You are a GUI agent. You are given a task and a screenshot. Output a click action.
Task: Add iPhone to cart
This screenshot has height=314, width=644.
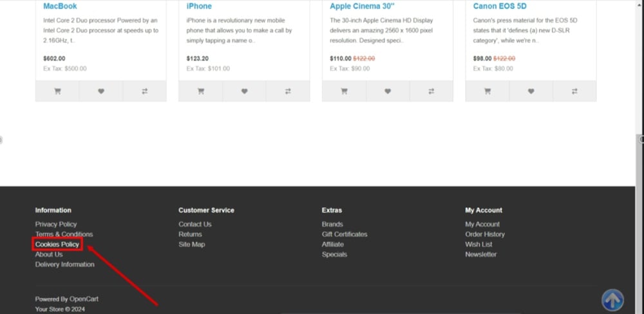pyautogui.click(x=201, y=91)
